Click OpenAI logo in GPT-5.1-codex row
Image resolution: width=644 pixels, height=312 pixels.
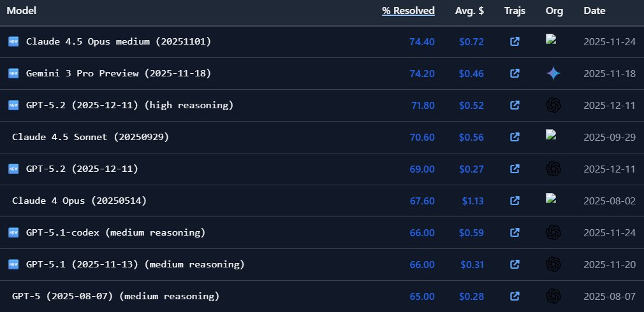[553, 233]
